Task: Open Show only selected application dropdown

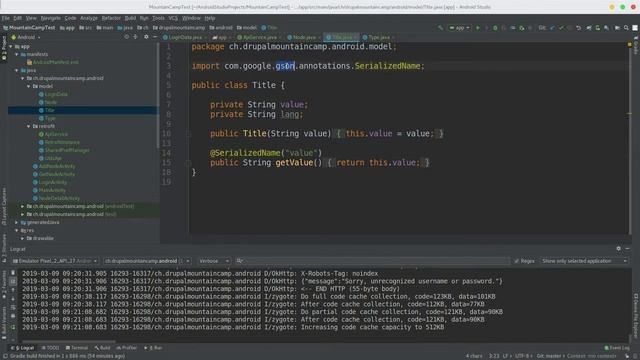Action: coord(584,261)
